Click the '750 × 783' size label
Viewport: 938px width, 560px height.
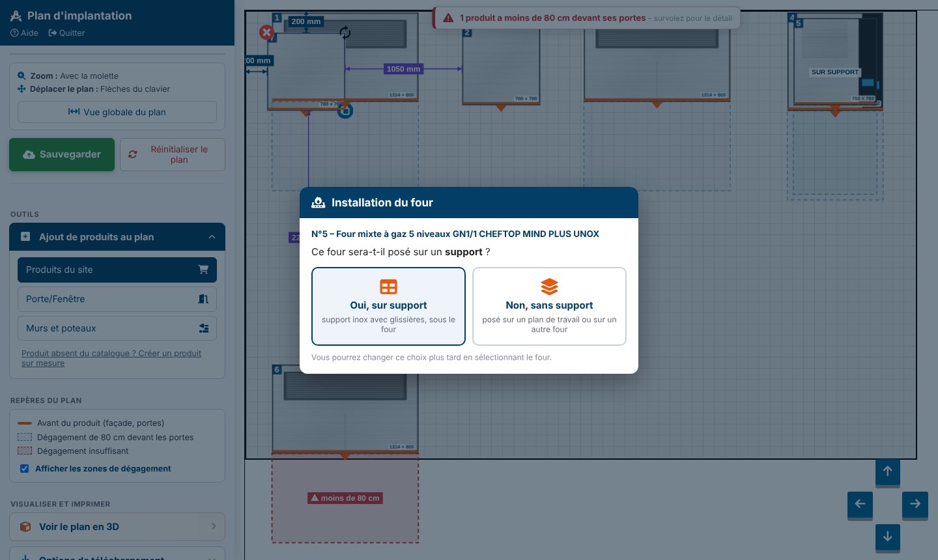click(x=863, y=99)
